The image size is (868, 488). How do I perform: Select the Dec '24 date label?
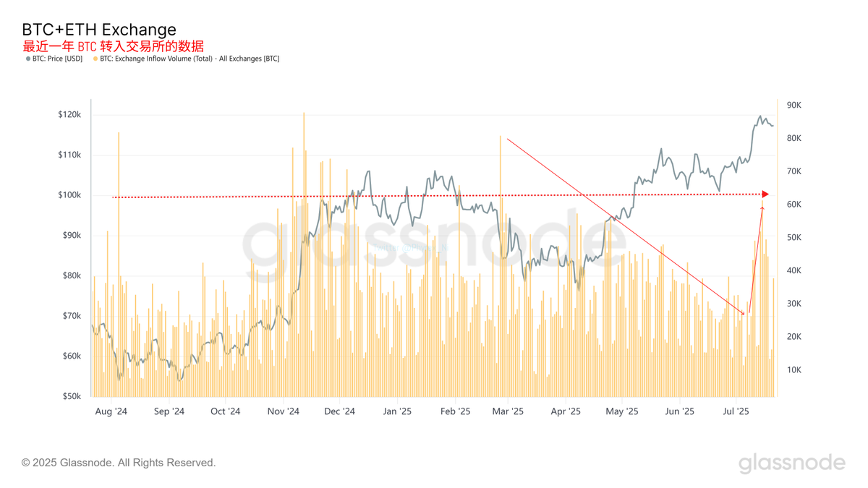339,411
